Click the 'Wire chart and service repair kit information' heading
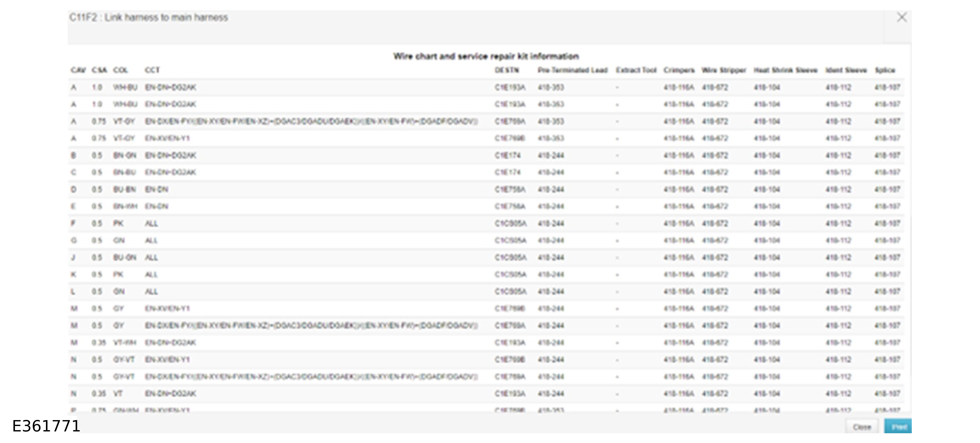 click(x=486, y=56)
